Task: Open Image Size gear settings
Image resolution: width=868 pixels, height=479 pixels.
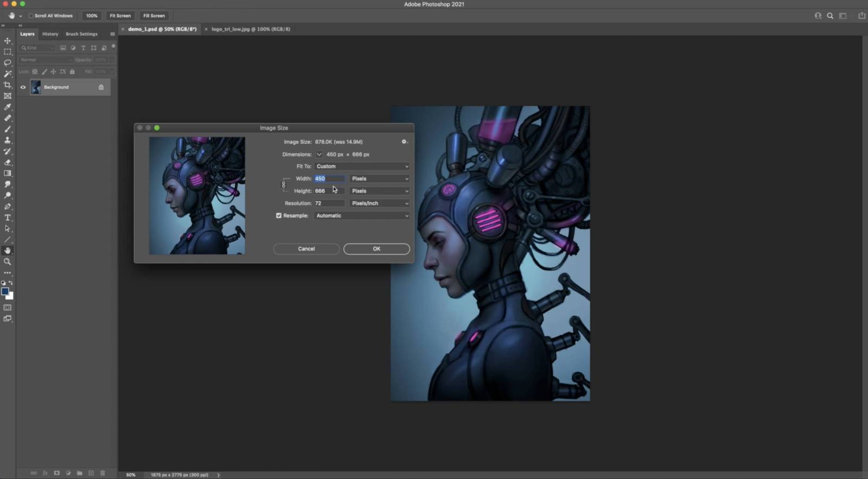Action: [x=404, y=142]
